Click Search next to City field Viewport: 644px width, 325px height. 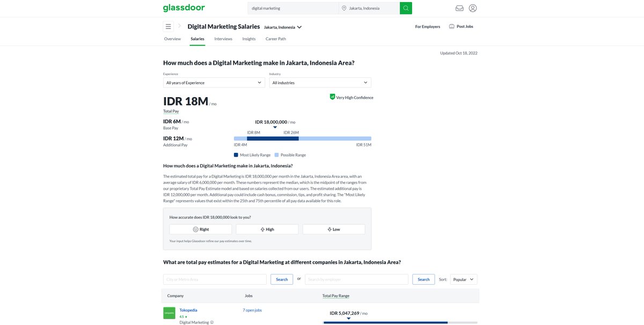click(282, 279)
